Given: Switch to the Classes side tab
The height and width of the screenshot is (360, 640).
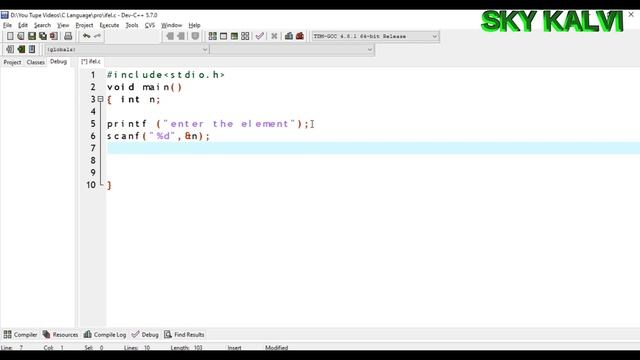Looking at the screenshot, I should tap(36, 62).
